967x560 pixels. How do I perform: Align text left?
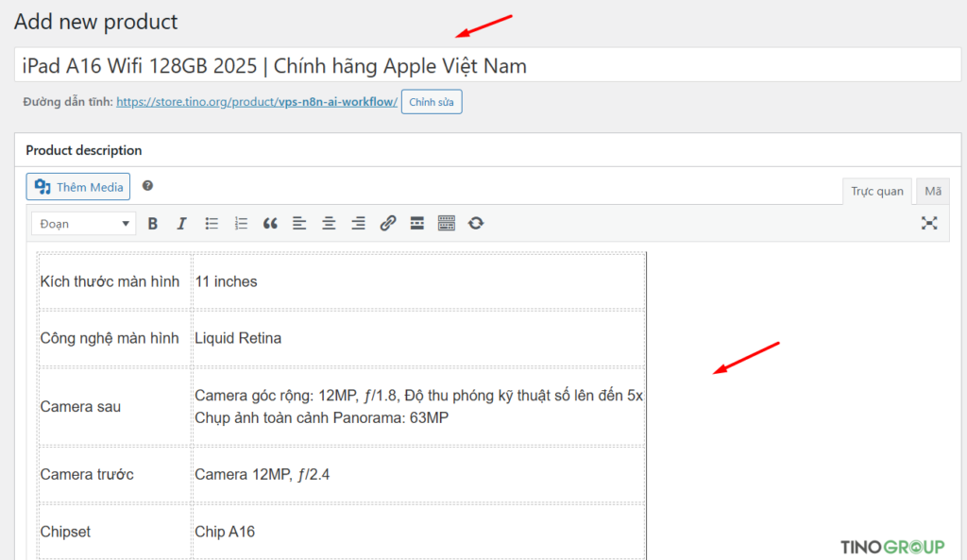point(299,223)
